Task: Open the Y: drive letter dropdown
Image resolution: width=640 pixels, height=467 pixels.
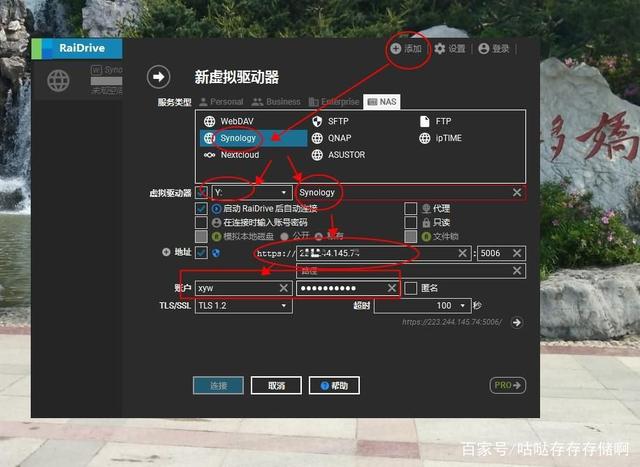Action: pyautogui.click(x=252, y=192)
